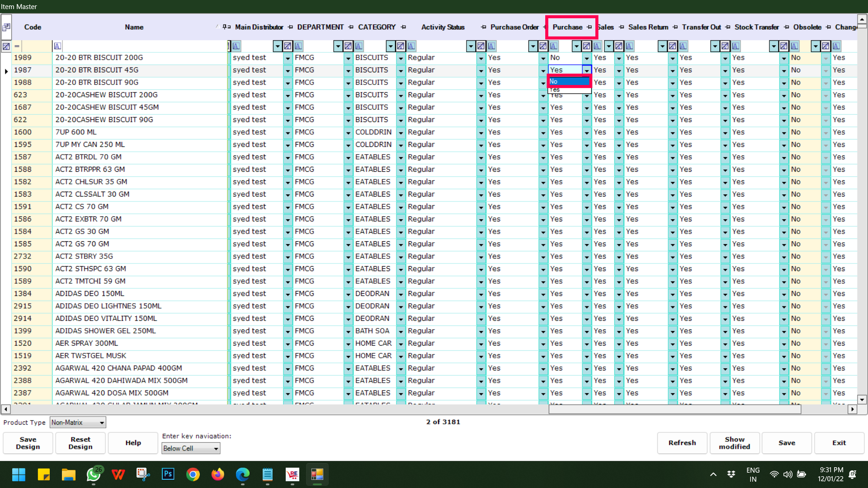The width and height of the screenshot is (868, 488).
Task: Click the horizontal scrollbar thumb
Action: point(675,409)
